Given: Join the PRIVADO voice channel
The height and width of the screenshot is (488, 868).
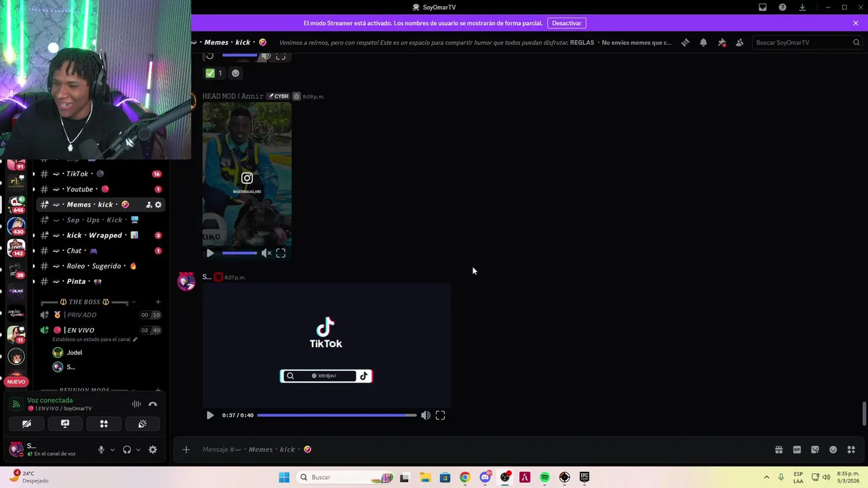Looking at the screenshot, I should pos(100,314).
